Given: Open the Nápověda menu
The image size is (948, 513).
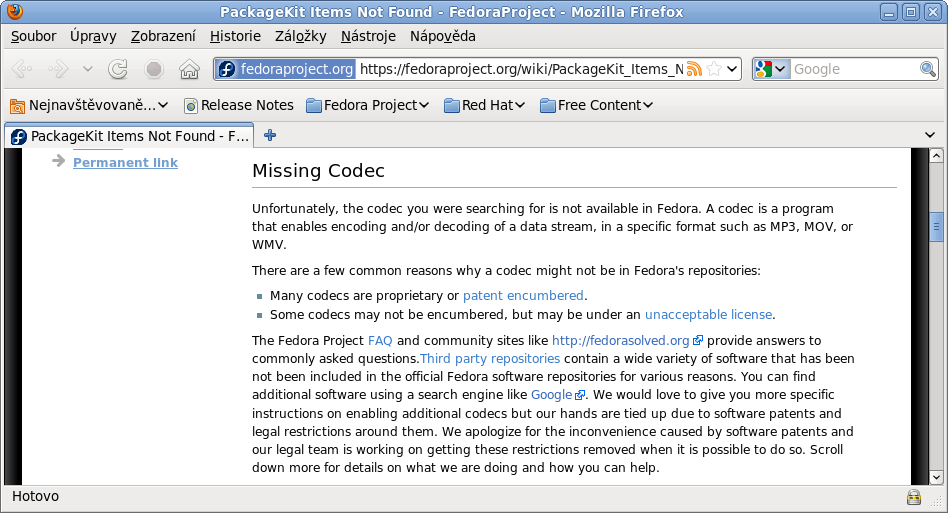Looking at the screenshot, I should (x=443, y=36).
